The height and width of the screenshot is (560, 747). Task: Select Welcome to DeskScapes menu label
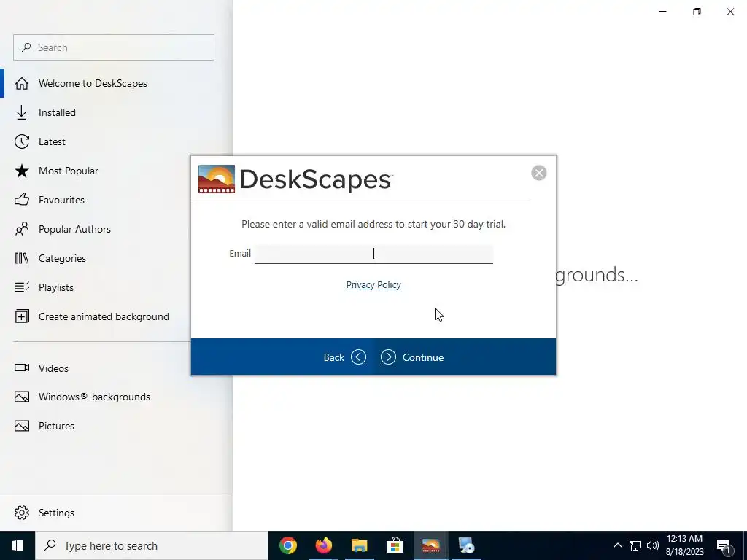coord(93,83)
